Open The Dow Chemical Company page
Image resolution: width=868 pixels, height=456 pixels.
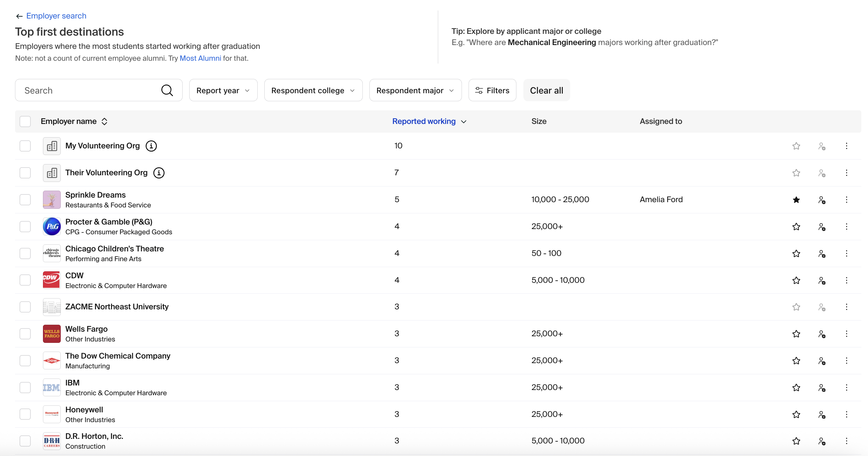(118, 356)
